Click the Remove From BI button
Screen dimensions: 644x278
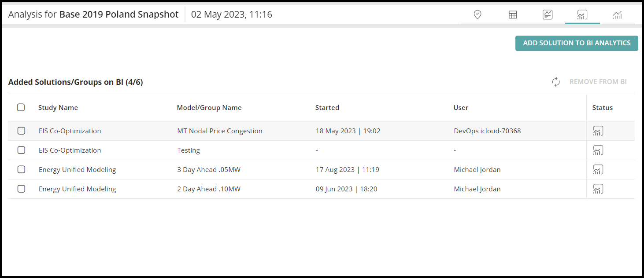(x=598, y=82)
